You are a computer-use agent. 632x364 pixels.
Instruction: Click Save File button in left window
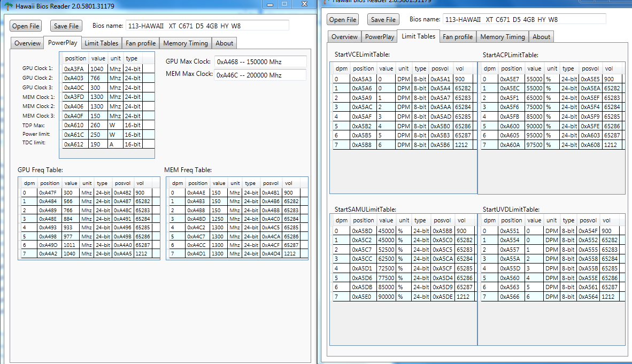click(x=66, y=26)
